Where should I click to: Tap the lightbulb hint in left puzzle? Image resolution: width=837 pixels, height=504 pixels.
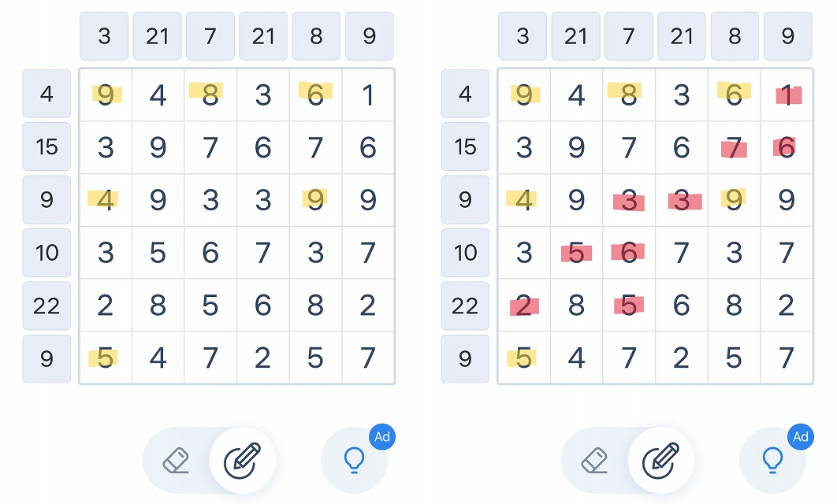click(x=354, y=460)
